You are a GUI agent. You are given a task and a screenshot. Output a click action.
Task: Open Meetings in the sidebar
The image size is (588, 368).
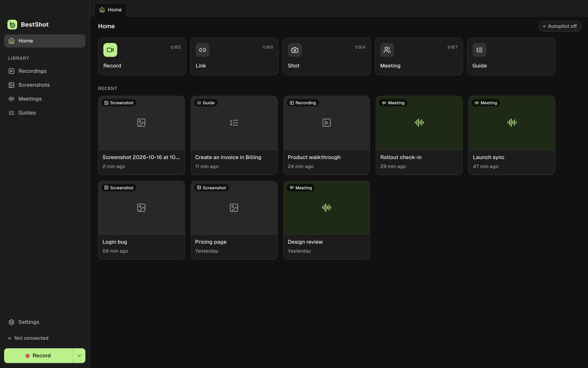click(45, 99)
